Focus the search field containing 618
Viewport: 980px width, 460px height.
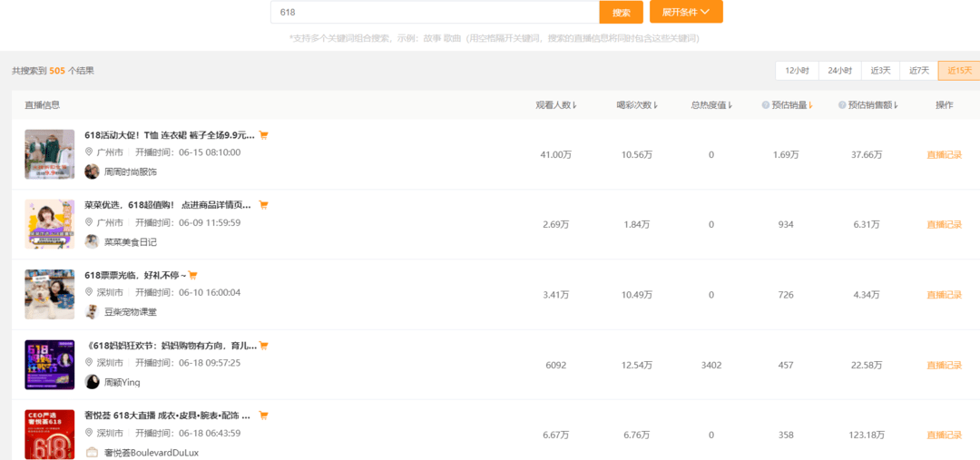click(x=435, y=13)
